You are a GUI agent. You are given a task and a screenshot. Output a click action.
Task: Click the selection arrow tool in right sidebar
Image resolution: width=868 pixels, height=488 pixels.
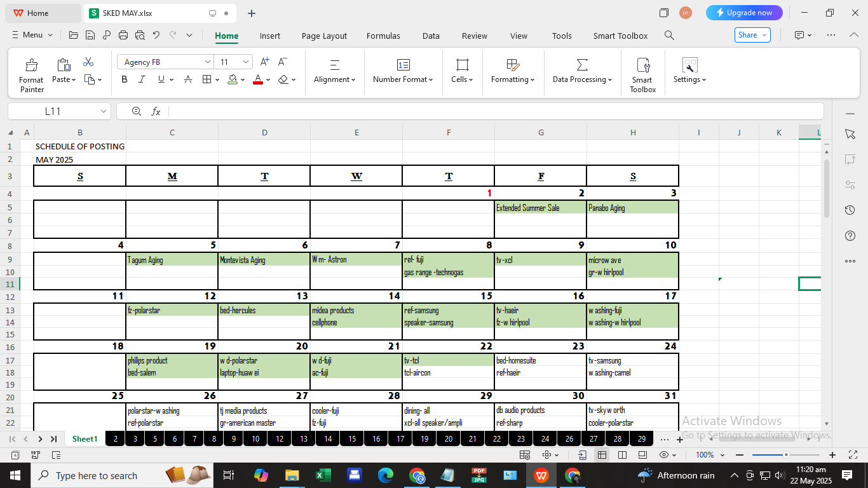click(850, 134)
